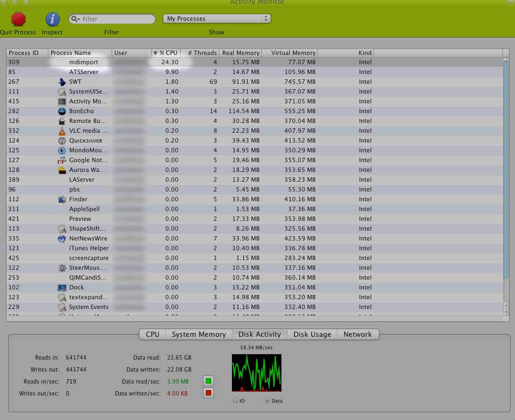515x420 pixels.
Task: Select the VLC media cone icon
Action: point(62,131)
